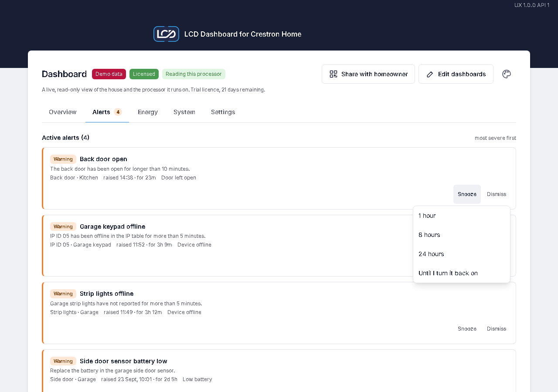Click the Low battery tag
Screen dimensions: 558x392
(x=197, y=379)
